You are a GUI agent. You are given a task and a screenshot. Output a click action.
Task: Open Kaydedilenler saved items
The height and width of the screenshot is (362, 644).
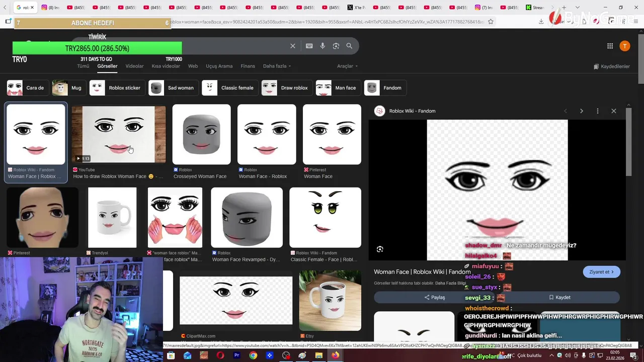tap(612, 66)
